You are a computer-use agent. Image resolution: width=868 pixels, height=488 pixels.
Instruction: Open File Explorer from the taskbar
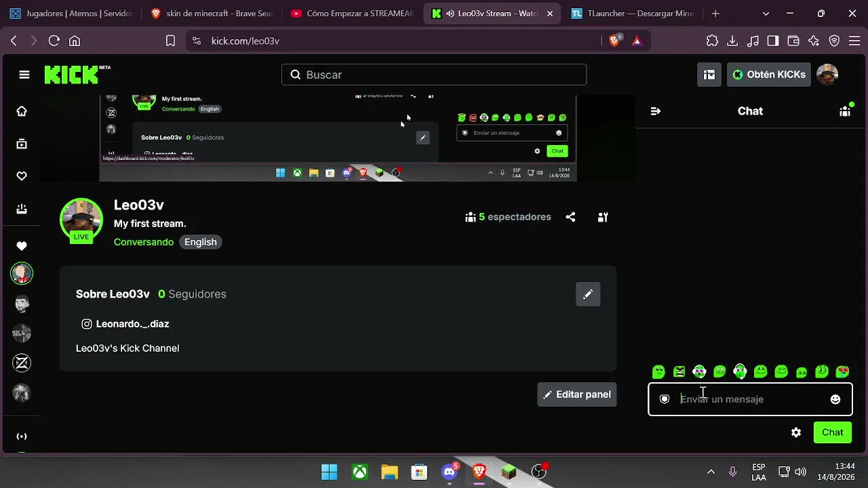pyautogui.click(x=389, y=472)
